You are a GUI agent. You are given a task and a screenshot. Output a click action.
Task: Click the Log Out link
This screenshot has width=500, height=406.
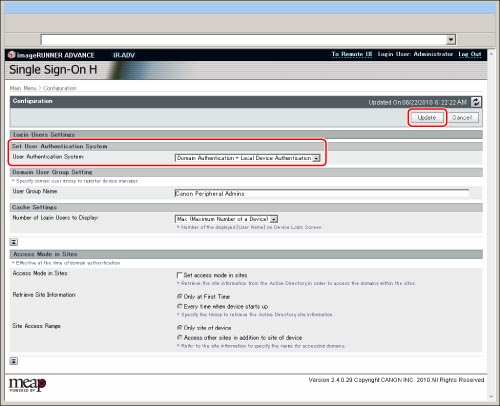pyautogui.click(x=470, y=54)
